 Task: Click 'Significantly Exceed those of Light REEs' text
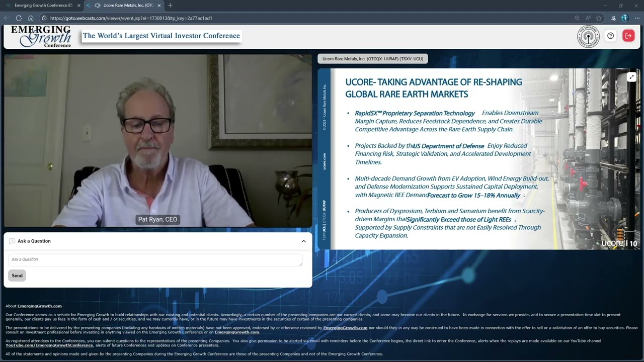[x=459, y=220]
